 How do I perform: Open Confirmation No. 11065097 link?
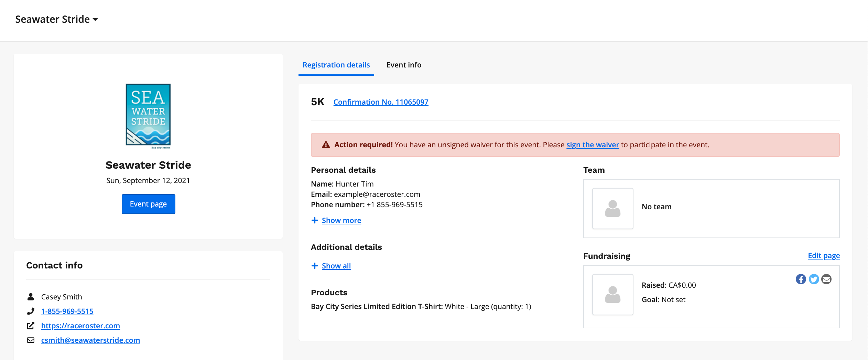point(381,102)
